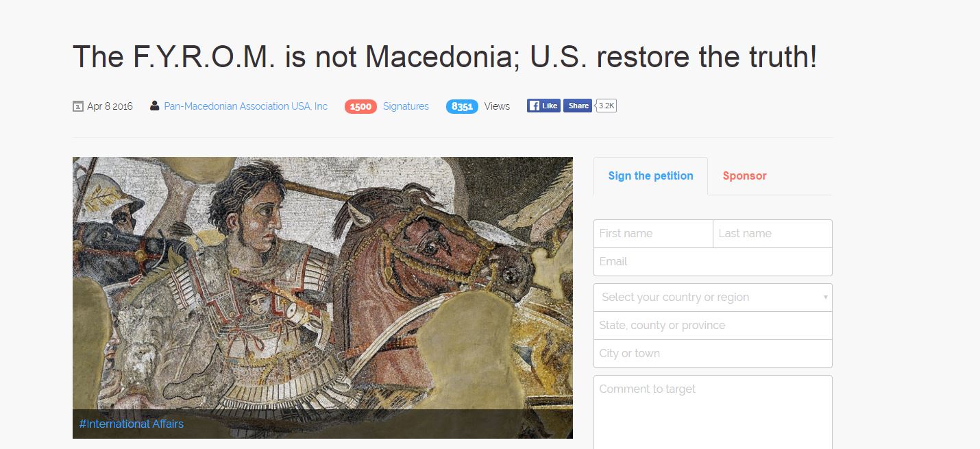Click the Comment to target text area
Screen dimensions: 980x449
pyautogui.click(x=713, y=412)
